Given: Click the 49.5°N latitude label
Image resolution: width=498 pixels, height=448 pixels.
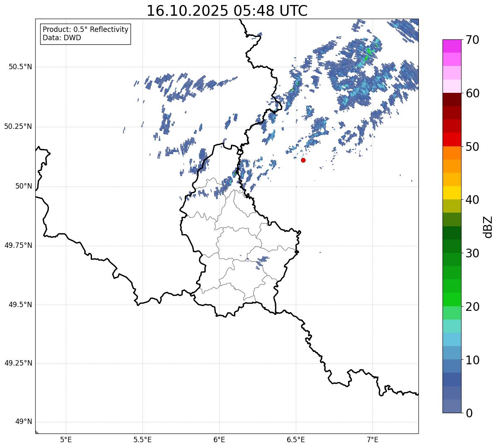Looking at the screenshot, I should pyautogui.click(x=20, y=305).
